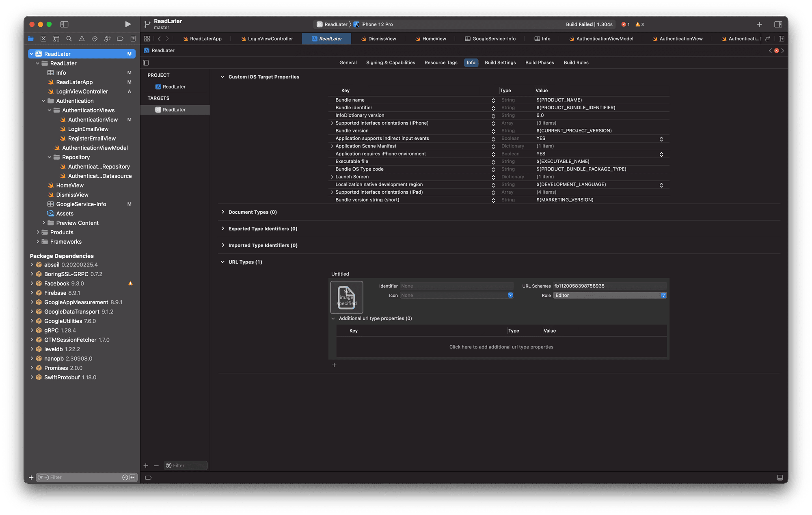Screen dimensions: 812x515
Task: Select the Project navigator folder icon
Action: coord(31,39)
